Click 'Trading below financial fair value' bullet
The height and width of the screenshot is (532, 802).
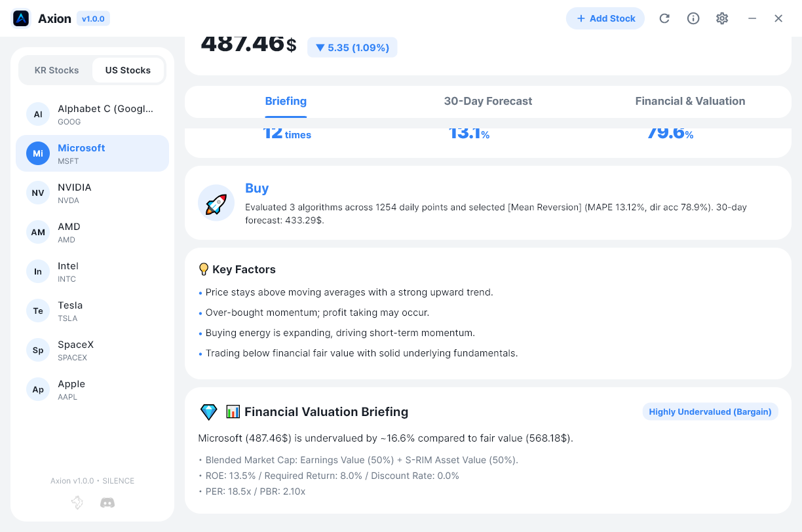pos(362,353)
